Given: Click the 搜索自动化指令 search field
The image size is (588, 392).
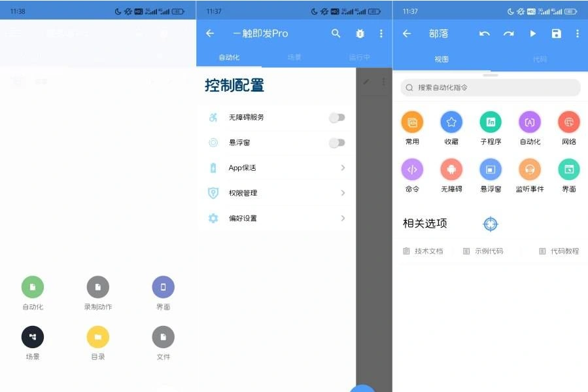Looking at the screenshot, I should click(491, 88).
